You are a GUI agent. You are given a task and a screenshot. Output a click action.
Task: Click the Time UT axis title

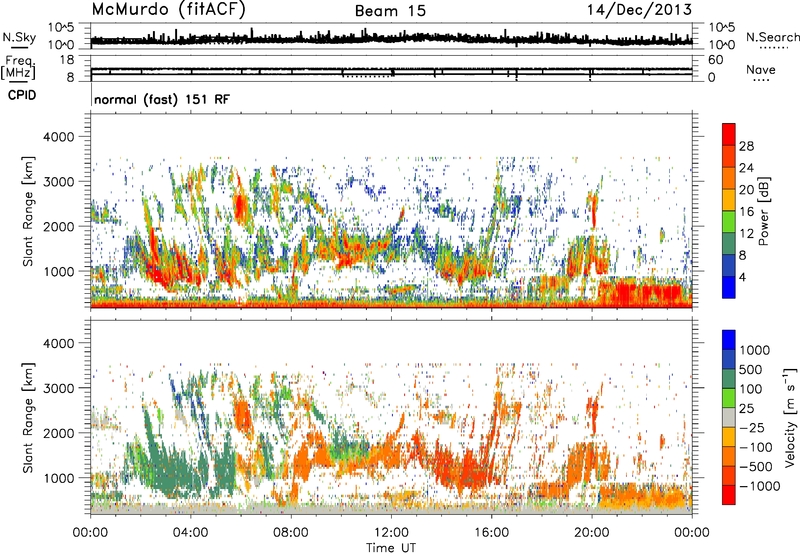[391, 548]
